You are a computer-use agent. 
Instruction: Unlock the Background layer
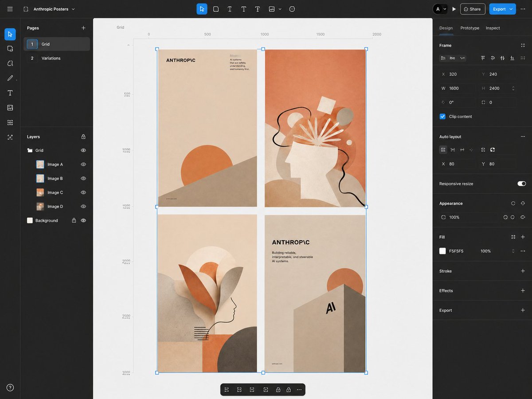(x=74, y=220)
